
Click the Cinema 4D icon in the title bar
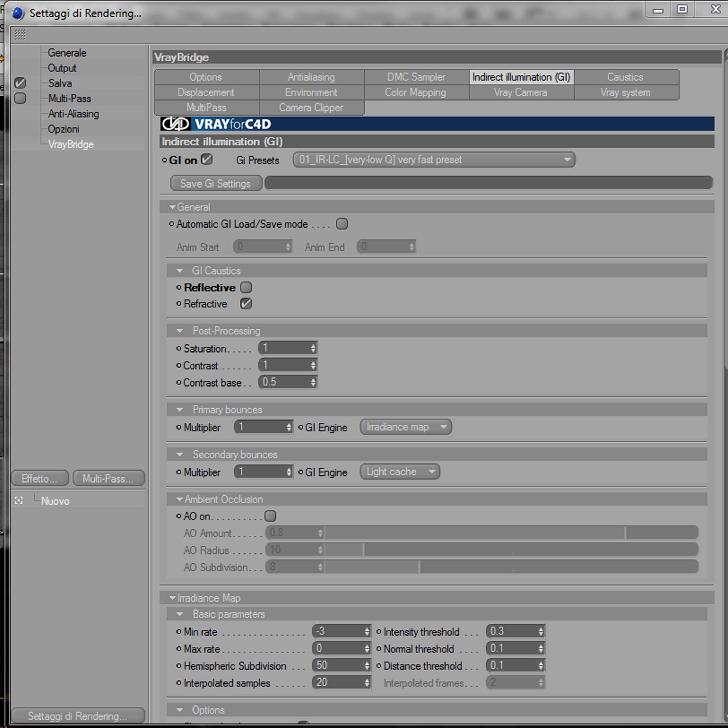tap(18, 14)
